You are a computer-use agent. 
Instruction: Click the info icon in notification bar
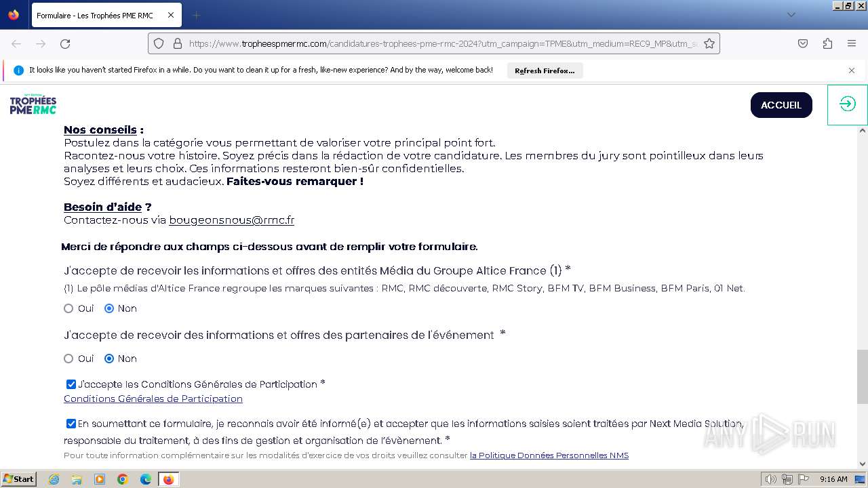point(18,70)
